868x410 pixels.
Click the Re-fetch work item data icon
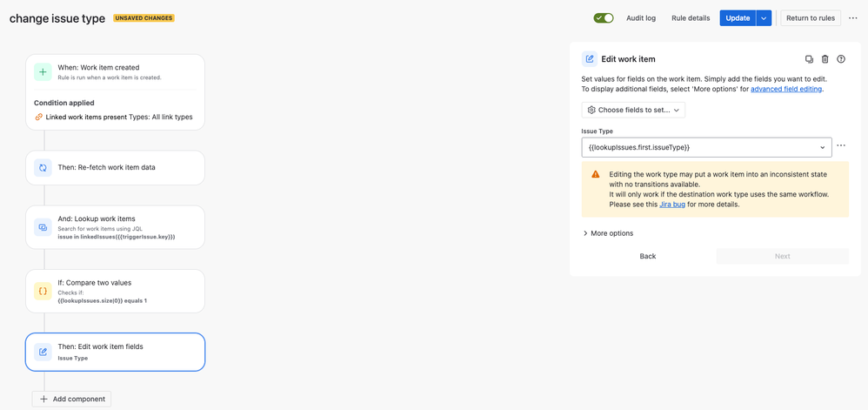[x=43, y=167]
